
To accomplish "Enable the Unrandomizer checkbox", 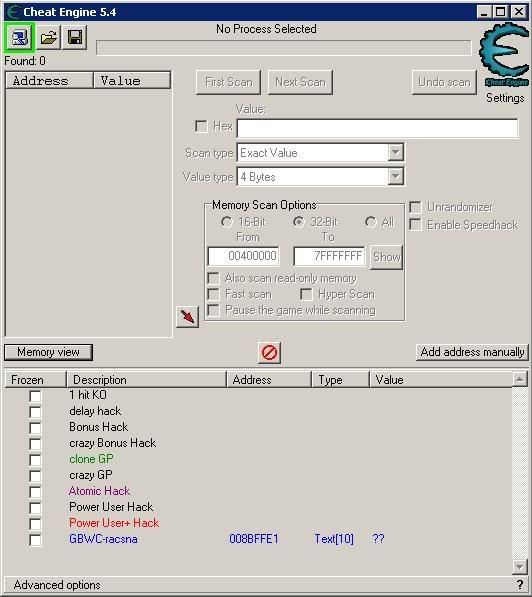I will click(415, 207).
